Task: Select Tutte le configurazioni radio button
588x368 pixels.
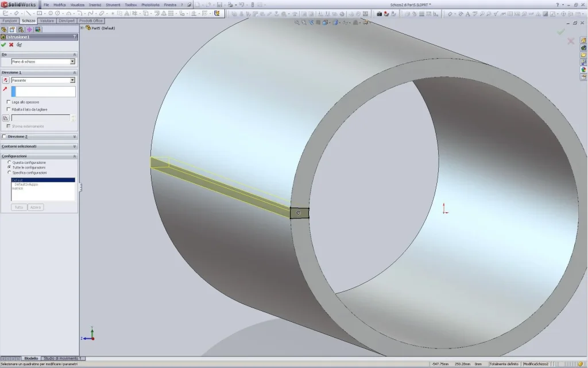Action: [9, 167]
